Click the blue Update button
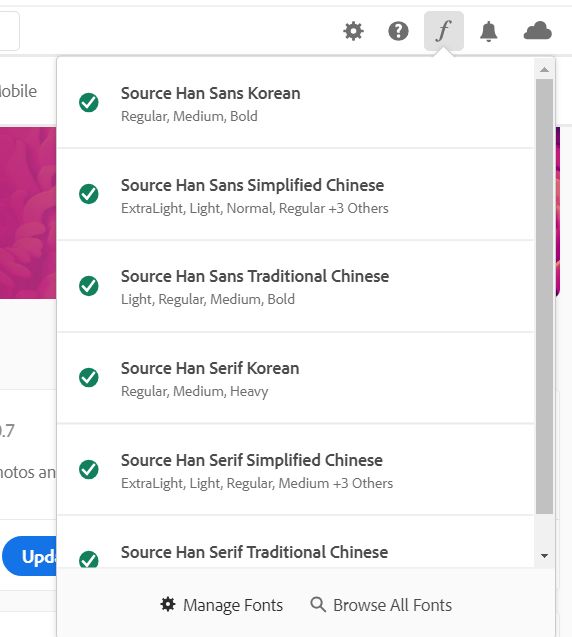Image resolution: width=572 pixels, height=637 pixels. [x=29, y=556]
